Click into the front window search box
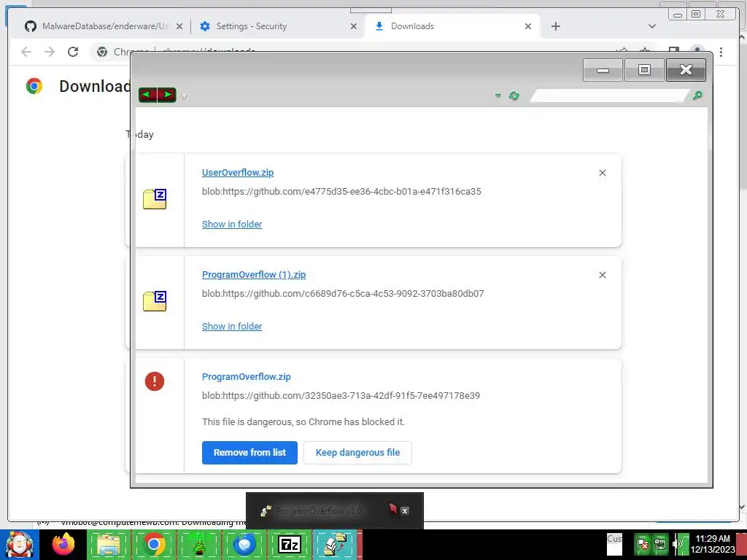The height and width of the screenshot is (560, 747). [x=609, y=96]
